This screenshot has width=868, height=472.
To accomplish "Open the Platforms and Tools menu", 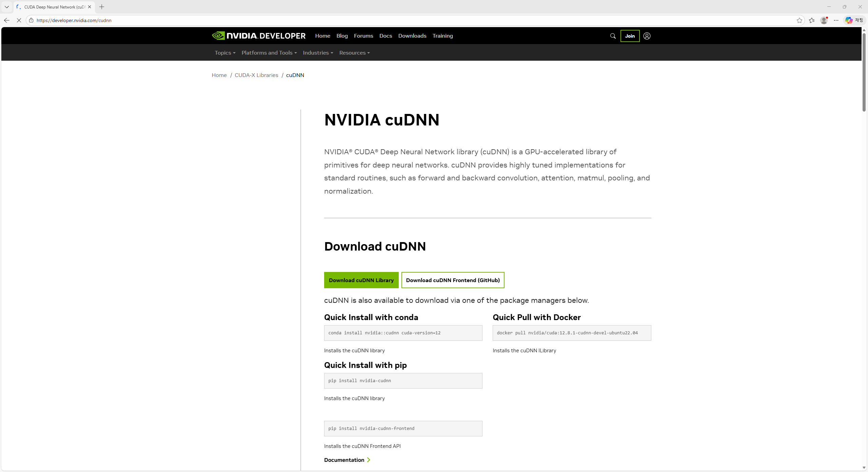I will [x=269, y=53].
